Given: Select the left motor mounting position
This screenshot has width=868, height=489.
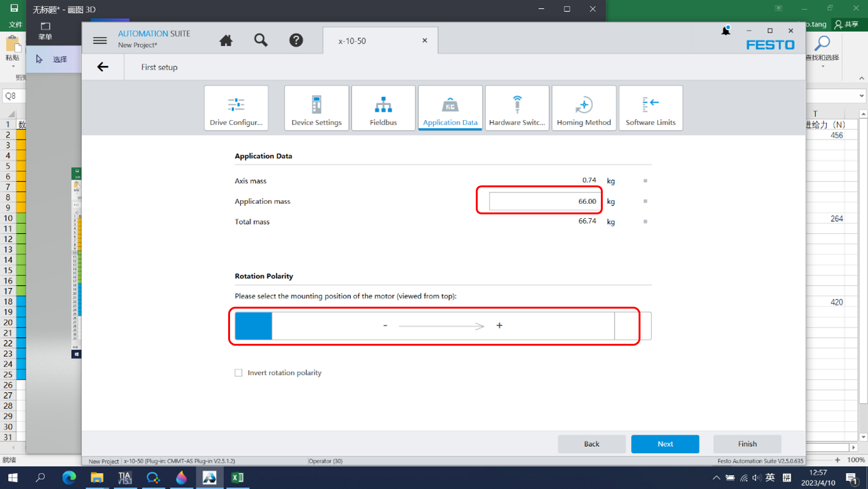Looking at the screenshot, I should point(253,326).
